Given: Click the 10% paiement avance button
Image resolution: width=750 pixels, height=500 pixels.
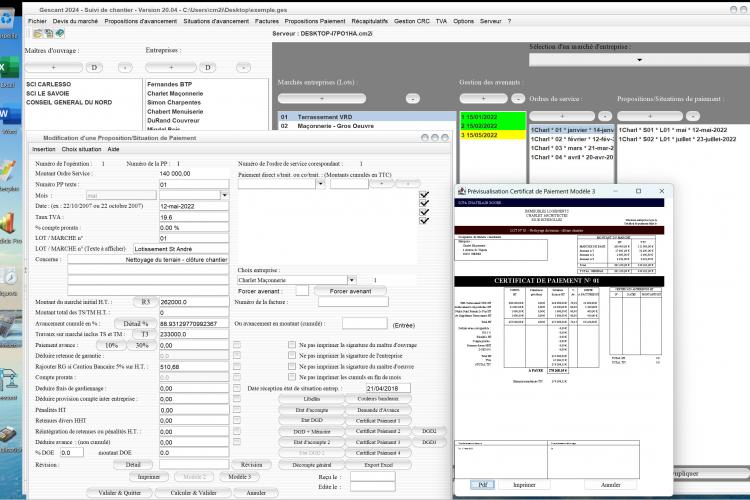Looking at the screenshot, I should [111, 345].
